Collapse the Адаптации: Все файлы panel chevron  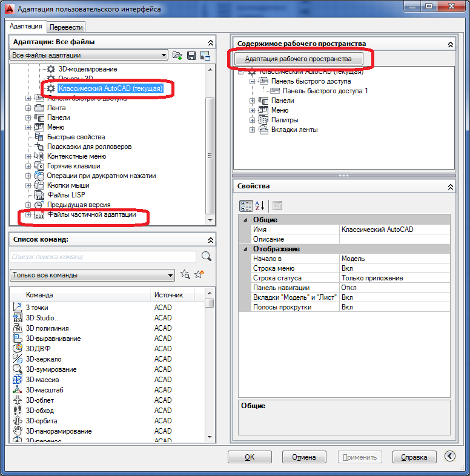(210, 42)
